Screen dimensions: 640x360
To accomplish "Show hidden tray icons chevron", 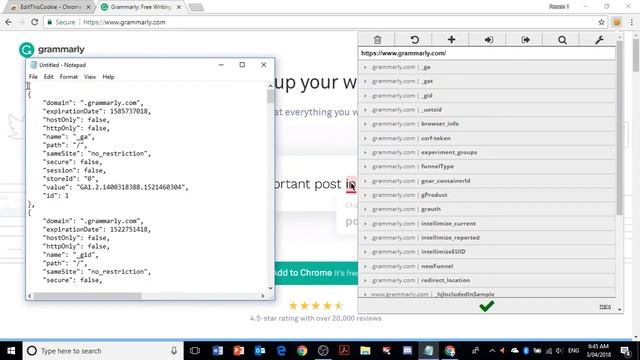I will 492,351.
